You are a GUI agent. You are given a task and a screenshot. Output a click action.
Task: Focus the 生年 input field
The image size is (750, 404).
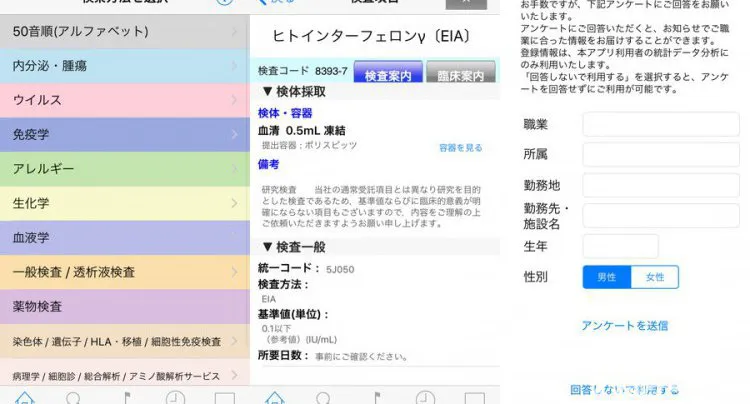(620, 246)
